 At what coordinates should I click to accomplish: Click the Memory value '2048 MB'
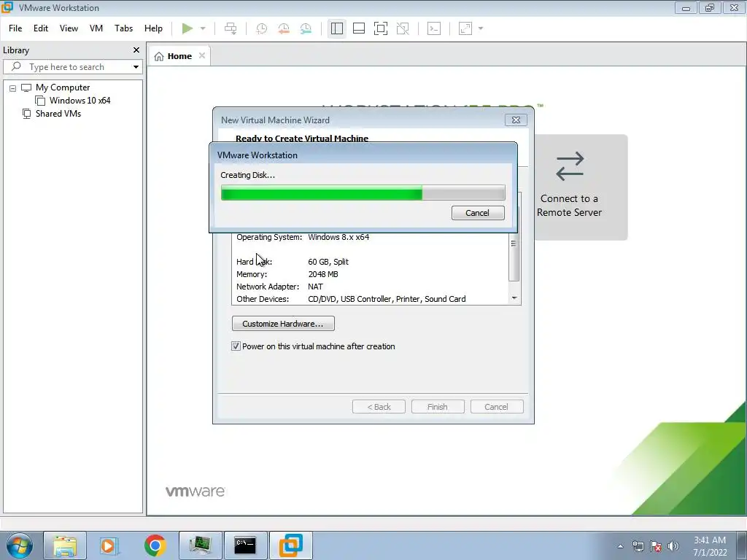tap(323, 274)
